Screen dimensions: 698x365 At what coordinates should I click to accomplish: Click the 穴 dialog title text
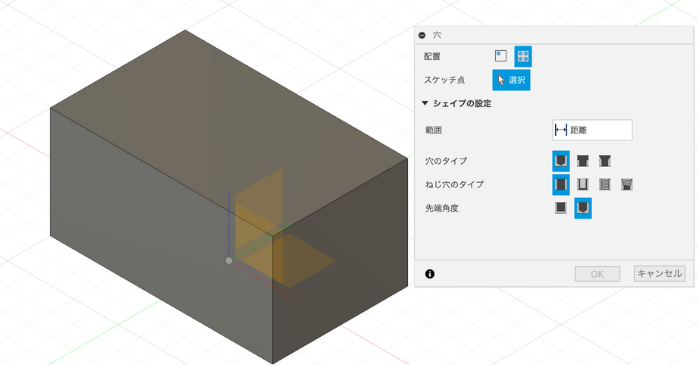click(x=437, y=35)
